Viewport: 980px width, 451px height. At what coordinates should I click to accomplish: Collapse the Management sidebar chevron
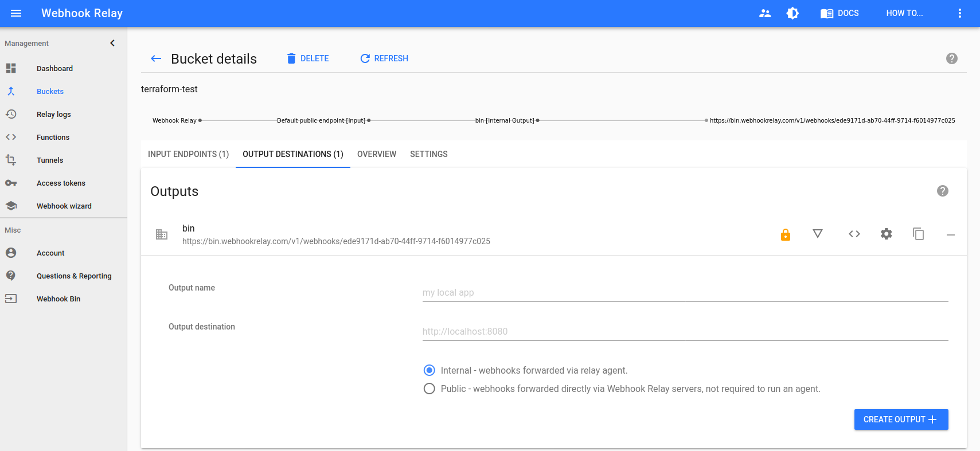tap(112, 43)
